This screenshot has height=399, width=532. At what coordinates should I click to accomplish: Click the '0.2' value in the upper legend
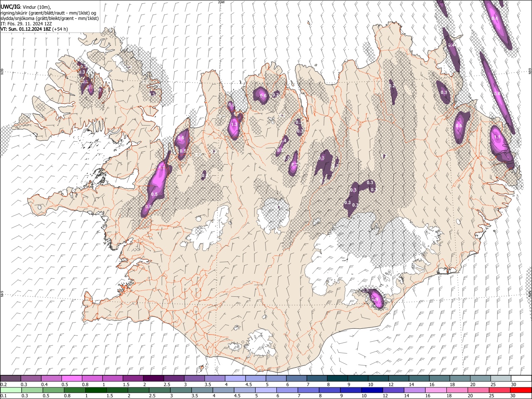point(3,384)
